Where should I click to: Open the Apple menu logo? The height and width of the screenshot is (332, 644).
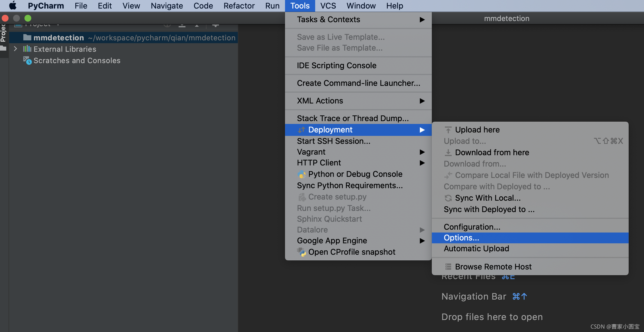13,6
